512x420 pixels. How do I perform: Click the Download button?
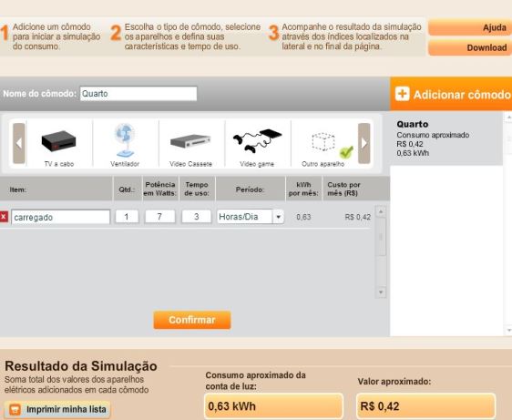tap(470, 47)
